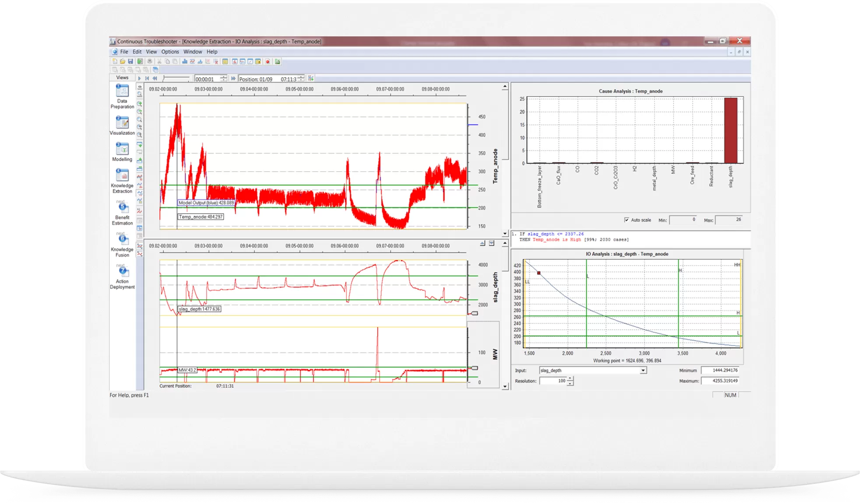Click the Copy toolbar icon
Screen dimensions: 861x504
(167, 61)
